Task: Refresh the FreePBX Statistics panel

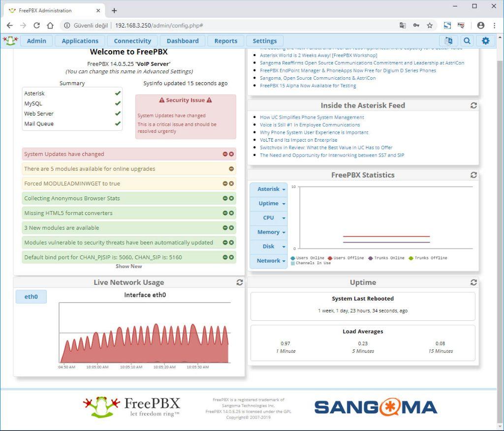Action: tap(473, 175)
